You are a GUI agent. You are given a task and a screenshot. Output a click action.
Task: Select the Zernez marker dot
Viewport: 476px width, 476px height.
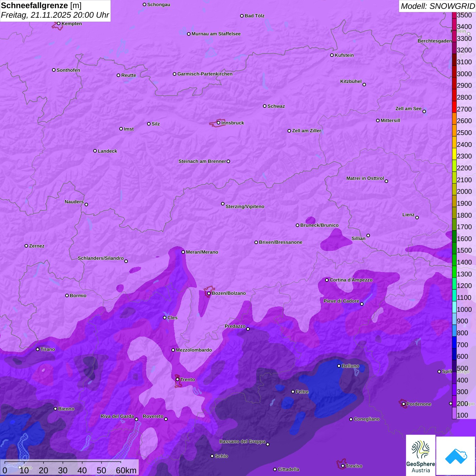(x=26, y=246)
